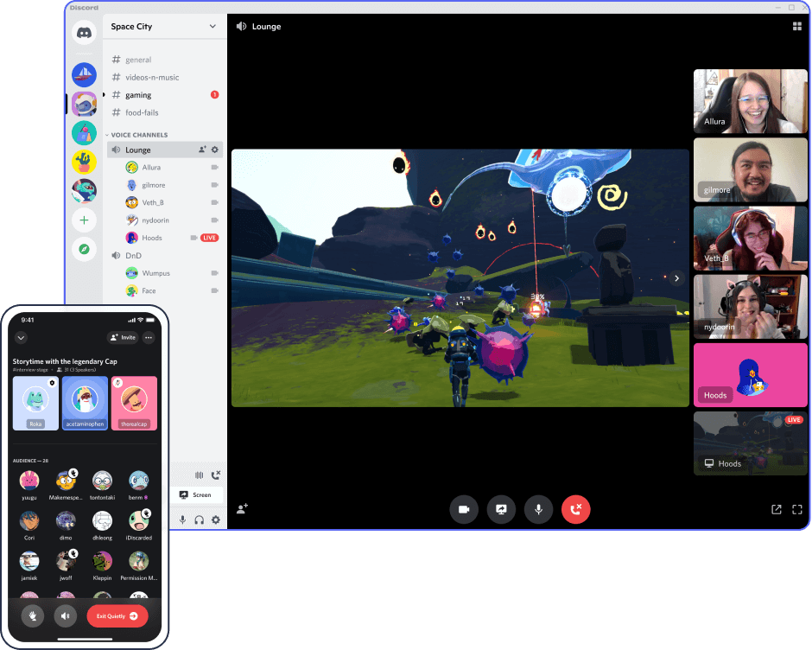Viewport: 812px width, 650px height.
Task: Collapse the mobile stage view chevron
Action: [22, 337]
